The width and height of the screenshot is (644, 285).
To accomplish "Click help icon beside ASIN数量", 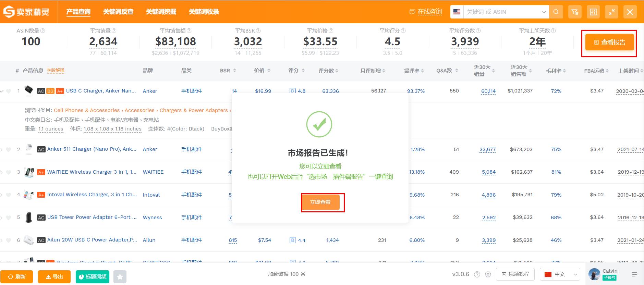I will click(43, 31).
